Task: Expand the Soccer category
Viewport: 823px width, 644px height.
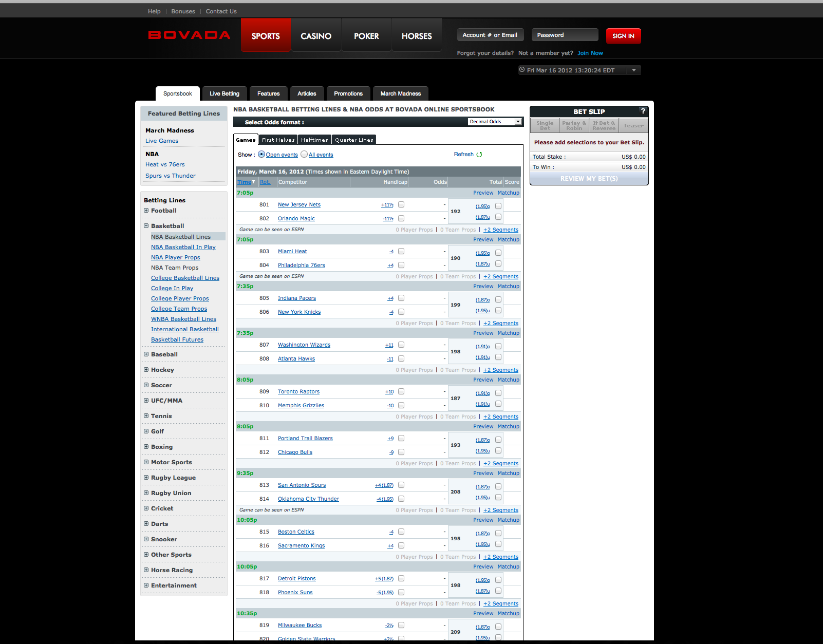Action: click(x=146, y=385)
